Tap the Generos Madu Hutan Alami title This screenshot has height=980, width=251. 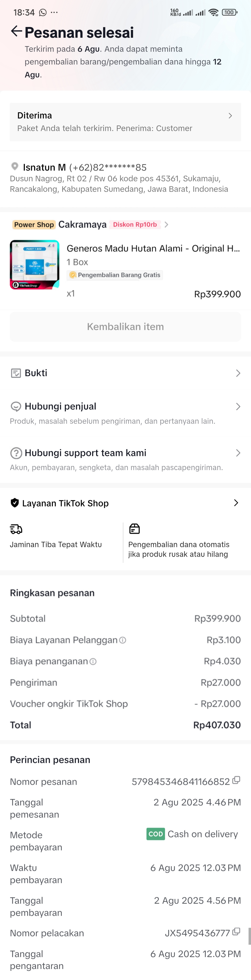tap(153, 248)
